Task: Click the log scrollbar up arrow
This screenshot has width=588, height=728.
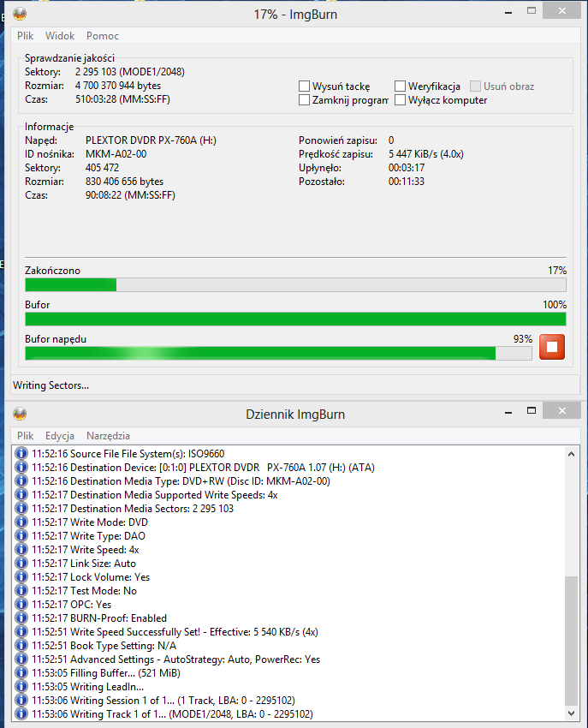Action: click(571, 454)
